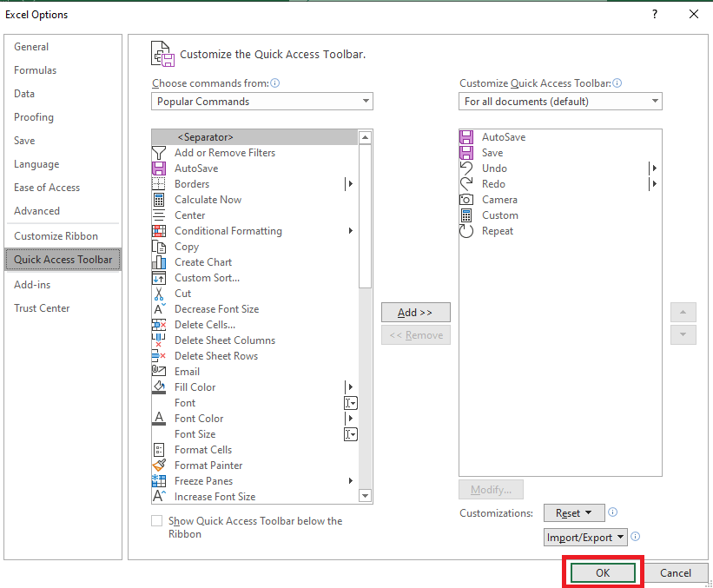Click the Font Color letter icon
Screen dimensions: 713x588
(159, 419)
